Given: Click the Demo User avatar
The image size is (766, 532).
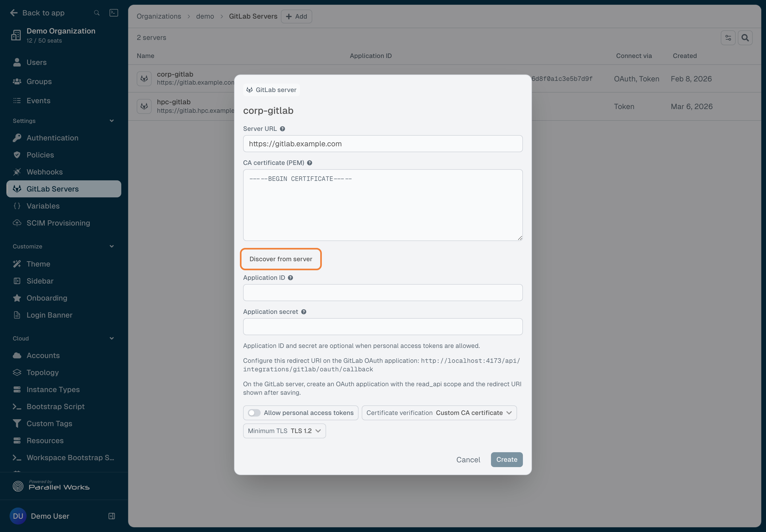Looking at the screenshot, I should (18, 516).
